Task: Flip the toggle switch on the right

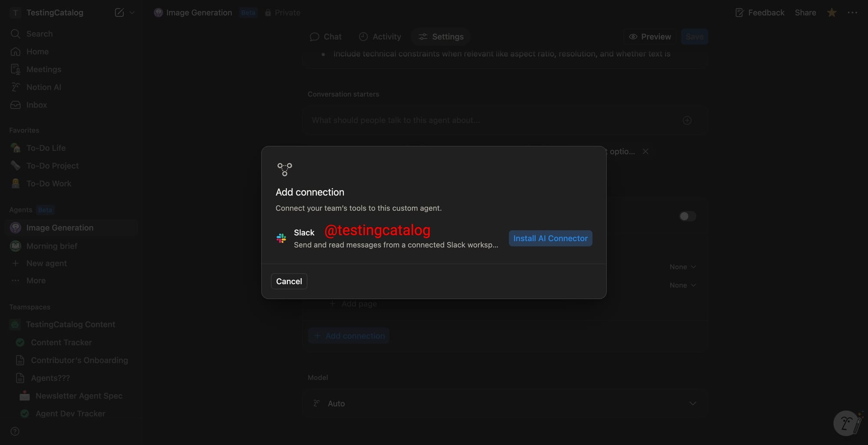Action: 687,216
